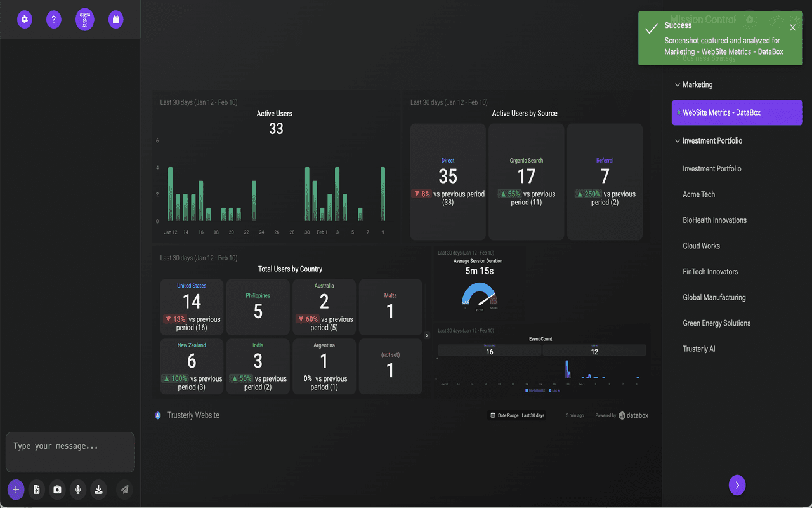Image resolution: width=812 pixels, height=508 pixels.
Task: Click the download icon in chat toolbar
Action: point(98,490)
